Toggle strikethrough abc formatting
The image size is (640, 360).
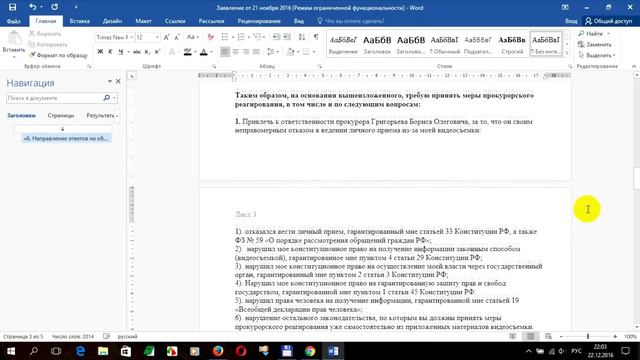tap(137, 52)
